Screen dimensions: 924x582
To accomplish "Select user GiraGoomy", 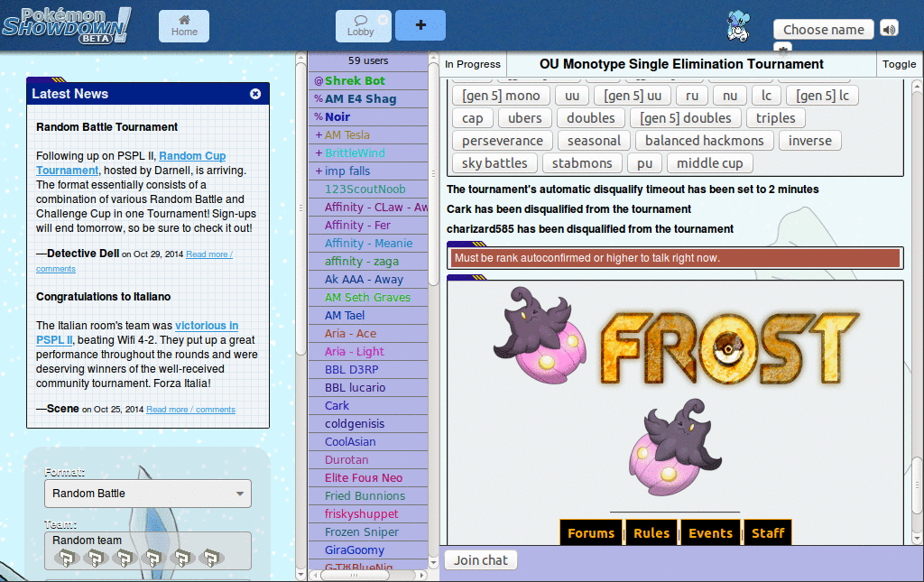I will pyautogui.click(x=368, y=550).
